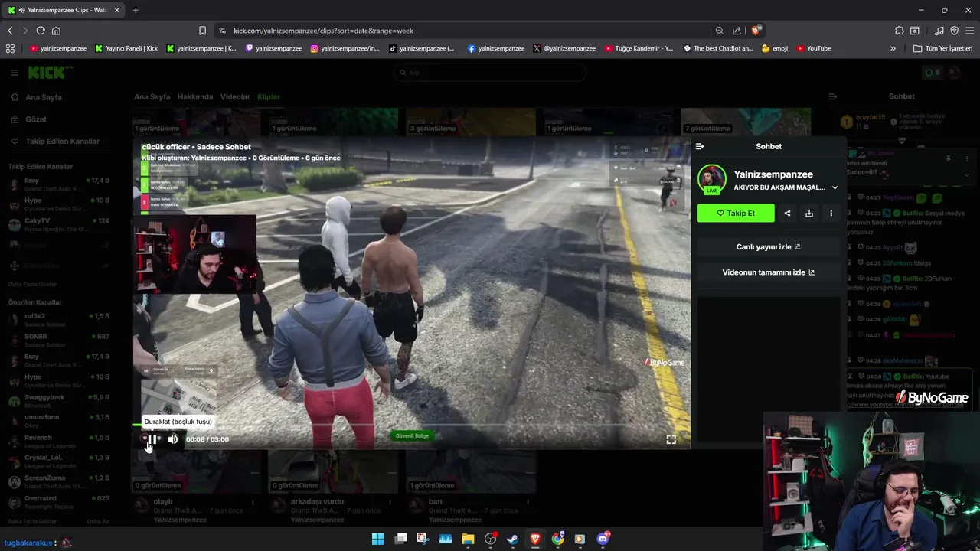Open the Yalnizsempanzee avatar with LIVE badge
Screen dimensions: 980x551
pyautogui.click(x=712, y=179)
